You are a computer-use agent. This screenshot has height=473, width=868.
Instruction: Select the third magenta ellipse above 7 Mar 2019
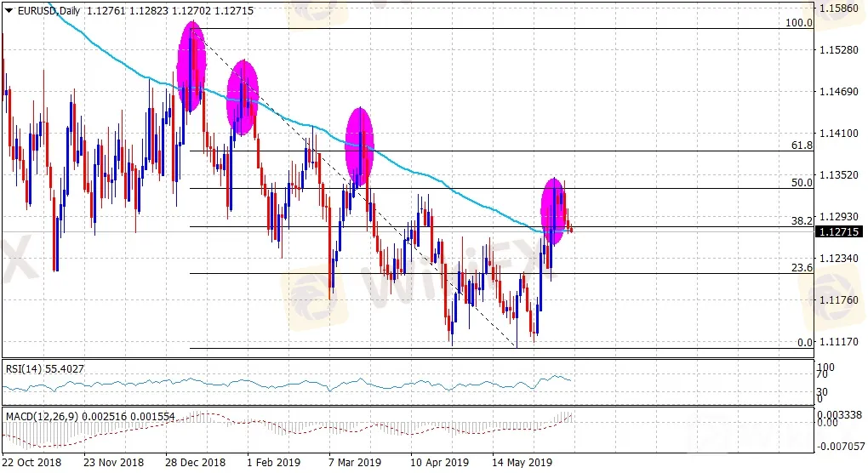tap(360, 146)
